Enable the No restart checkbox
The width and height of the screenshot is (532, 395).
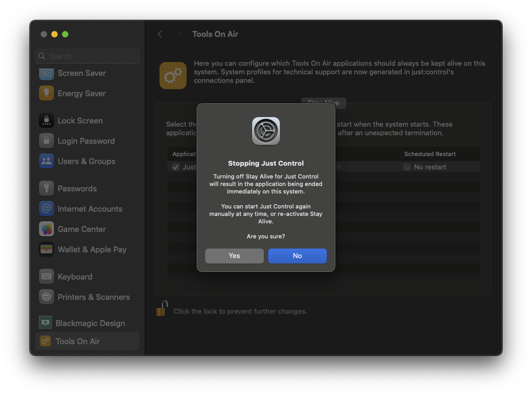coord(407,167)
